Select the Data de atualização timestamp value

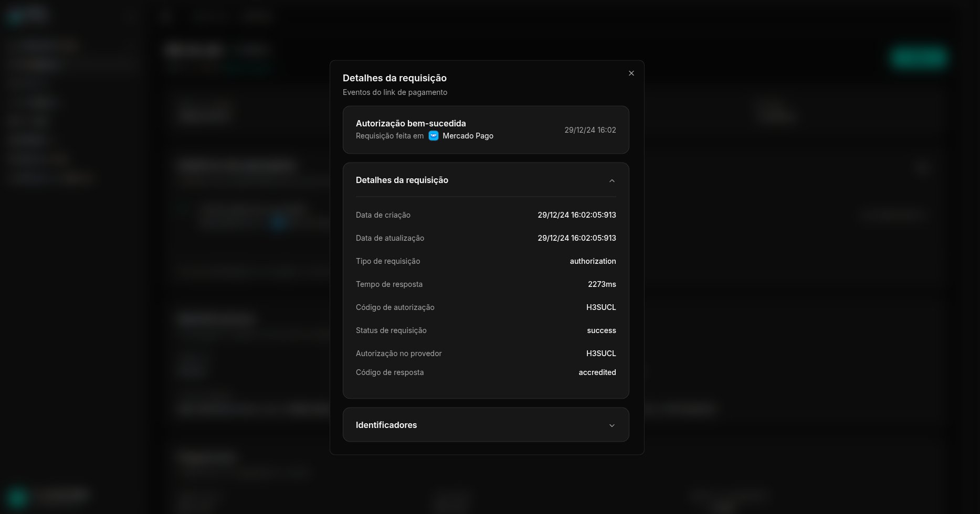577,238
